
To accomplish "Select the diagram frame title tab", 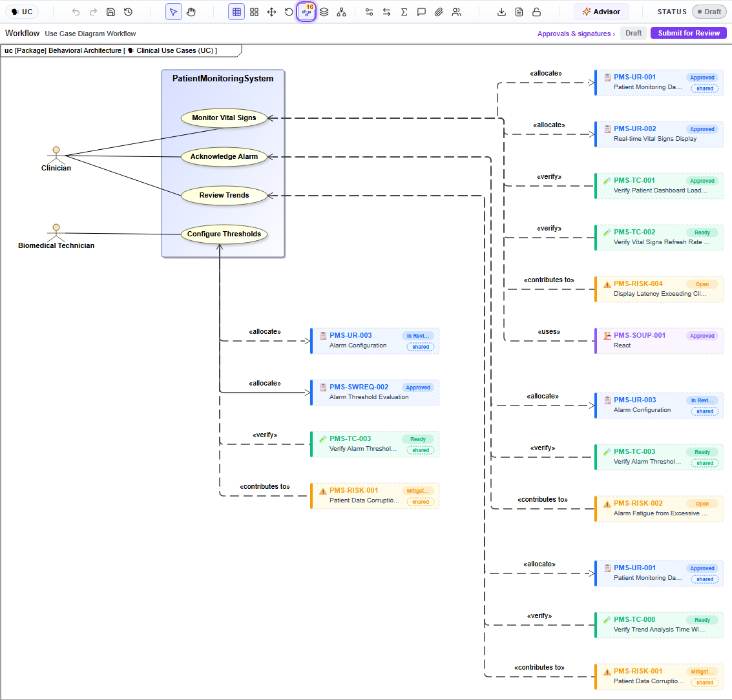I will (120, 50).
